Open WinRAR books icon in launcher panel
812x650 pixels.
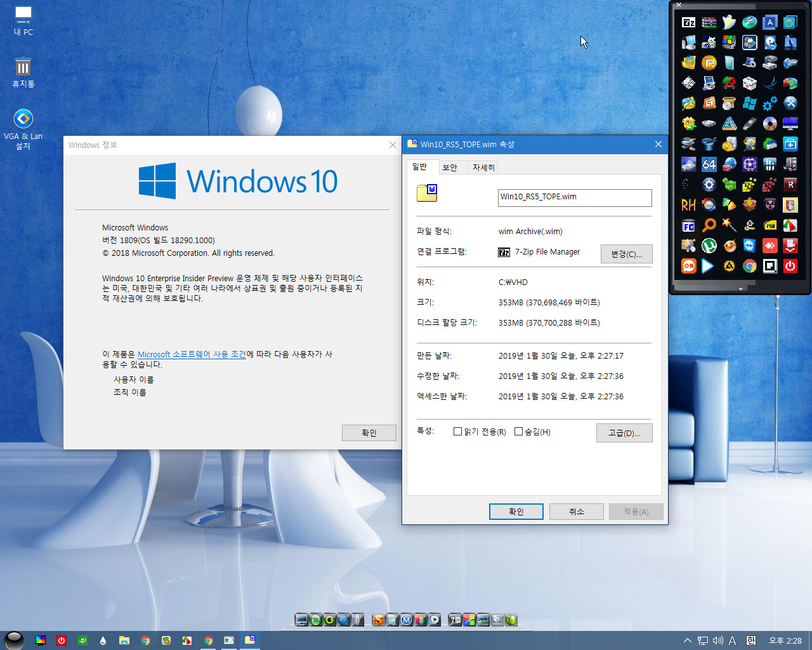pyautogui.click(x=709, y=22)
